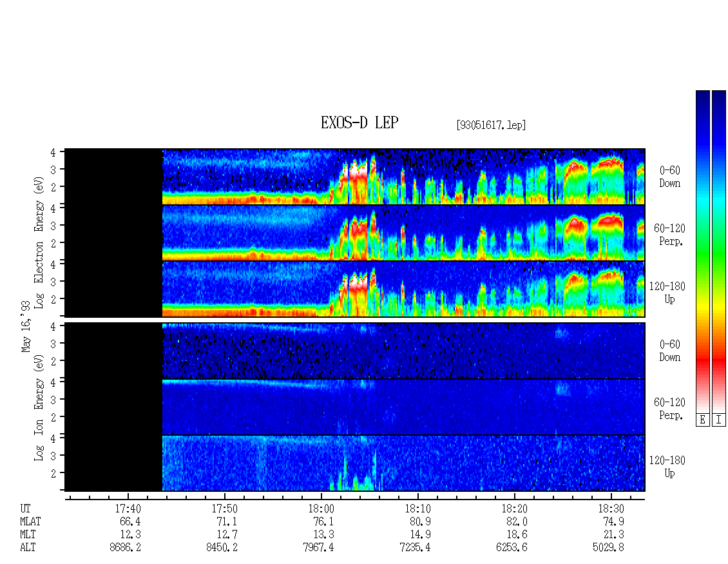728x564 pixels.
Task: Open the electron 60-120 Perp. spectrogram panel
Action: tap(355, 233)
